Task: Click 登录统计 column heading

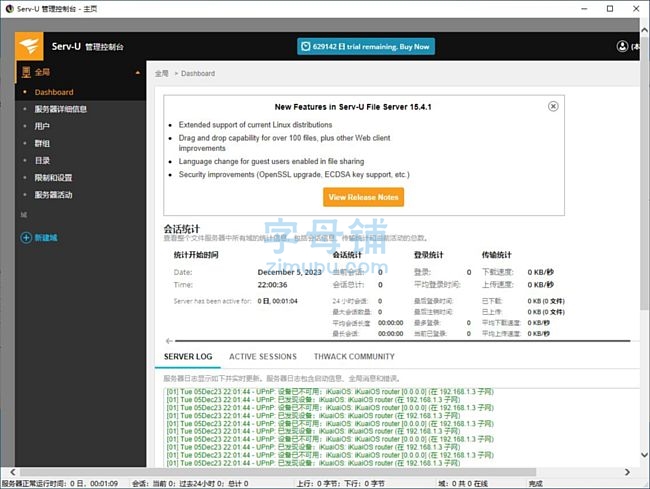Action: 429,255
